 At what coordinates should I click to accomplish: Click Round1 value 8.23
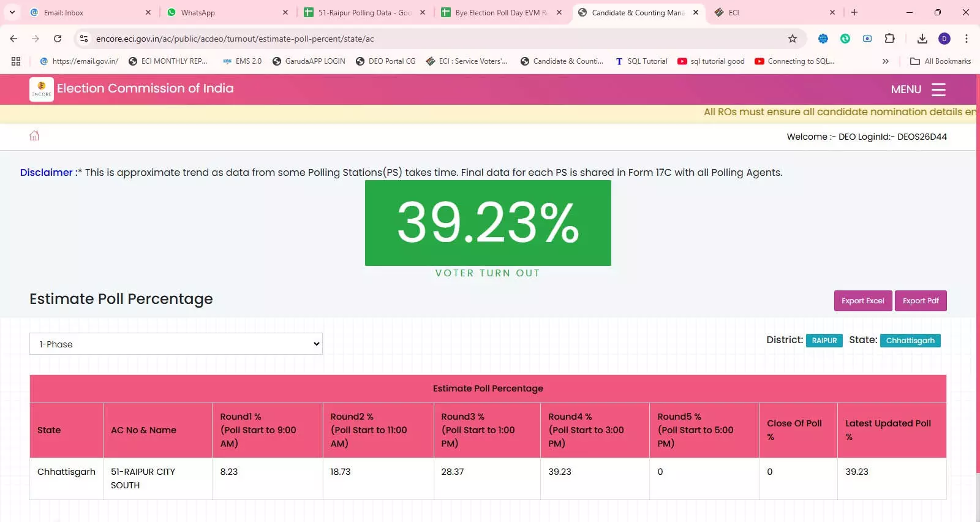pos(229,472)
